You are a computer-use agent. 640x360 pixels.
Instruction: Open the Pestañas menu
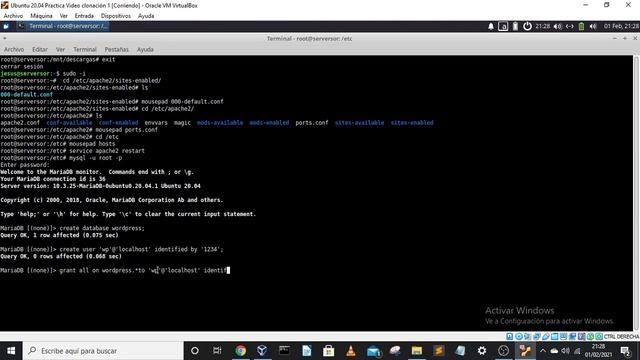pos(116,49)
